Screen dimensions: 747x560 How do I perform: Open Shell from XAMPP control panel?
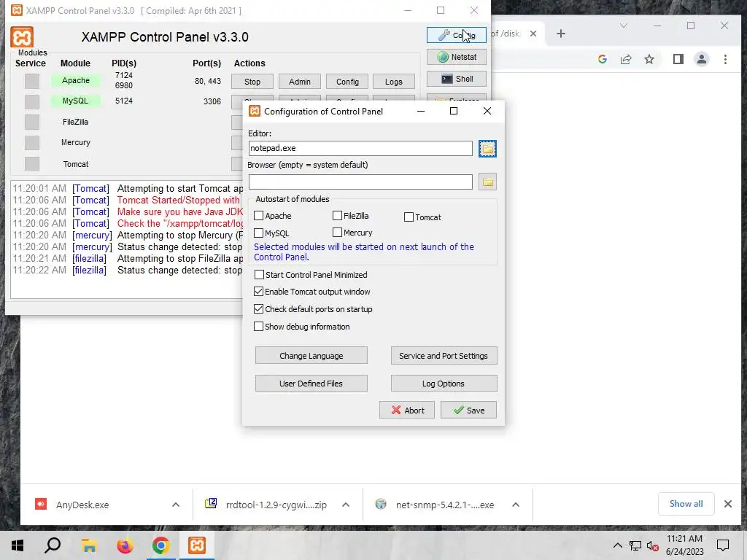(x=457, y=79)
